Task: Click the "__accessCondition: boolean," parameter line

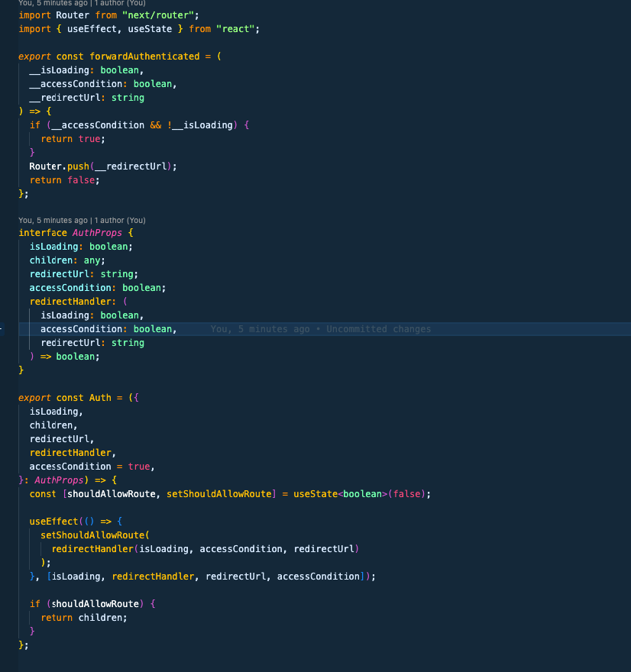Action: pos(103,83)
